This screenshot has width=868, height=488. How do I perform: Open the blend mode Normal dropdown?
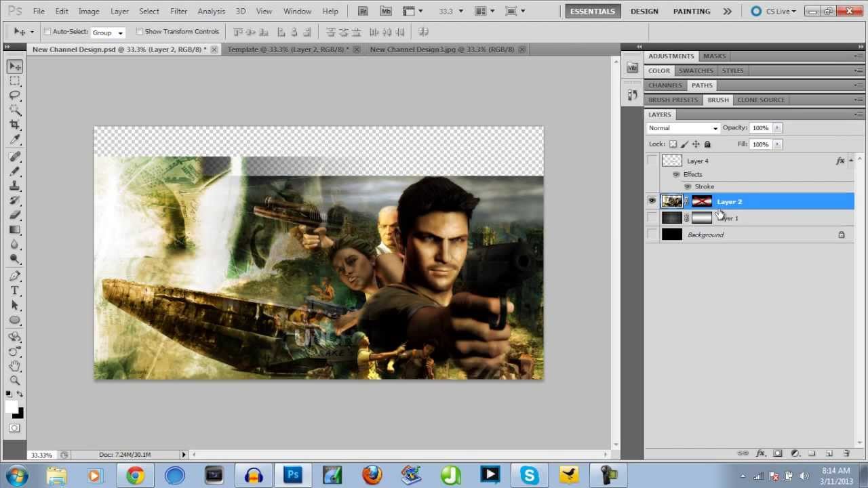coord(683,128)
